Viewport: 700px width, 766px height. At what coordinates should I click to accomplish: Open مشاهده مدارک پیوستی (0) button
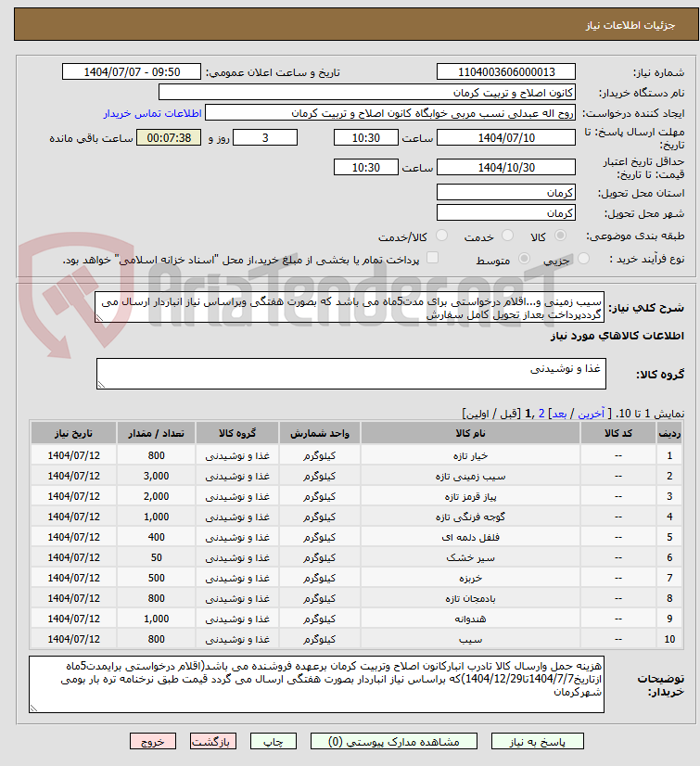pos(394,742)
